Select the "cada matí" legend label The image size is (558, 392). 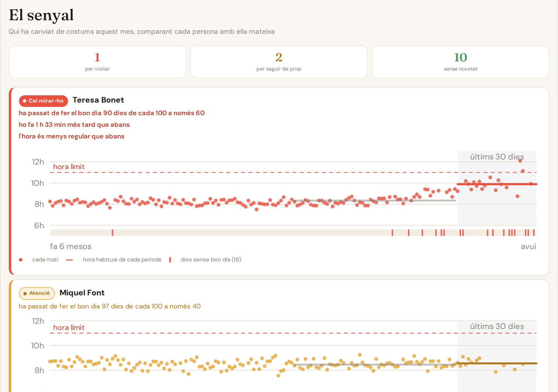(x=45, y=260)
